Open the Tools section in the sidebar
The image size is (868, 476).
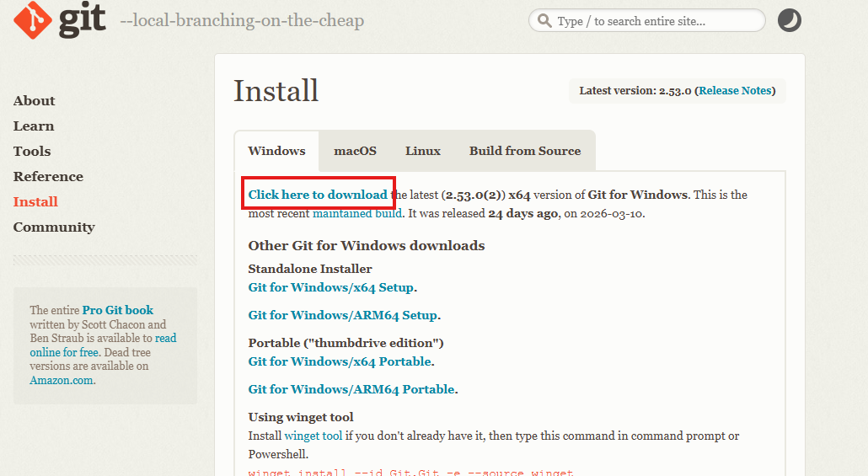[x=32, y=151]
